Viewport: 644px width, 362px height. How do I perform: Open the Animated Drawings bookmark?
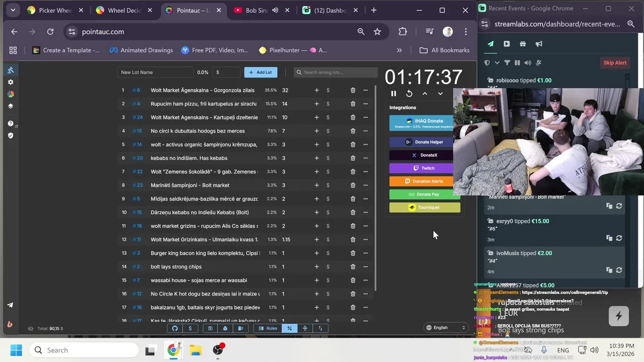(141, 50)
